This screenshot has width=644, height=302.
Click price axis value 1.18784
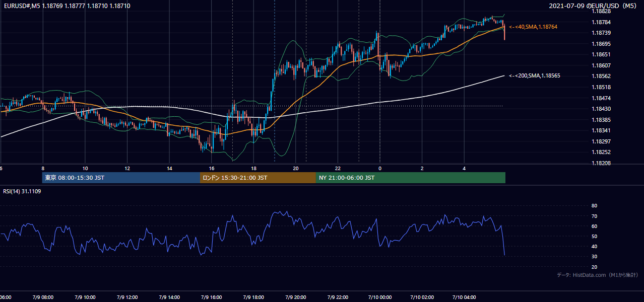[601, 22]
